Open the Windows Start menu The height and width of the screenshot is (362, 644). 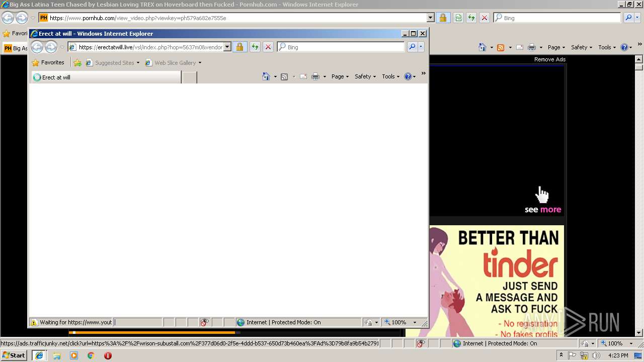[x=14, y=355]
